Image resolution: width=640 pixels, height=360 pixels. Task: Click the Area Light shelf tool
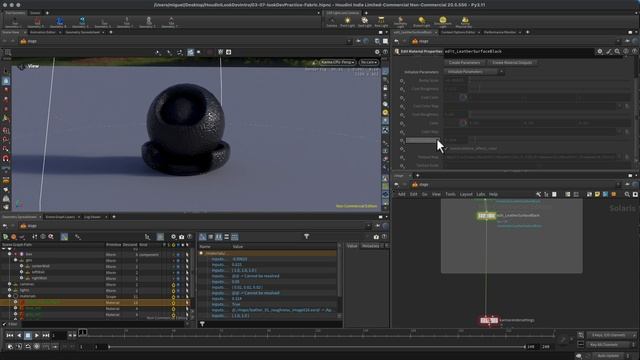(x=381, y=22)
